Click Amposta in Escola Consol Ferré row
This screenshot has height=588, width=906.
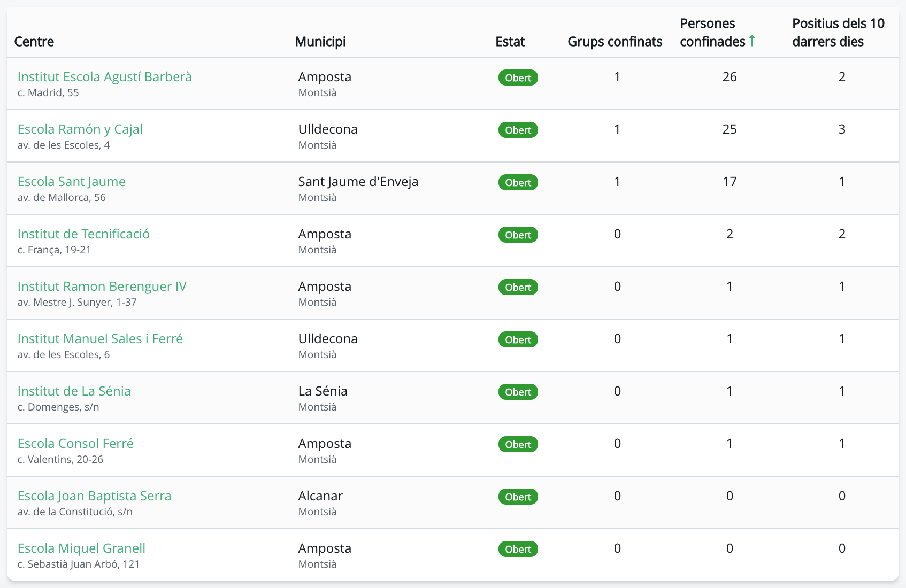pyautogui.click(x=325, y=444)
